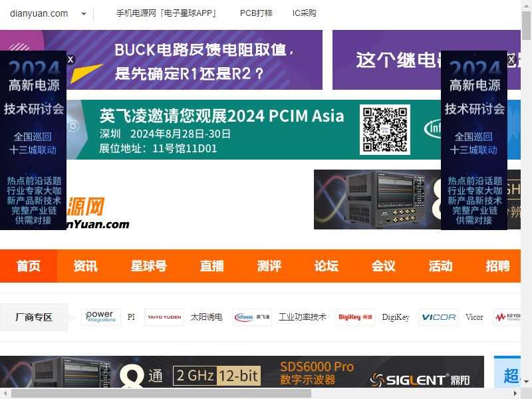Click the vertical scrollbar down arrow
Image resolution: width=532 pixels, height=399 pixels.
(x=526, y=382)
